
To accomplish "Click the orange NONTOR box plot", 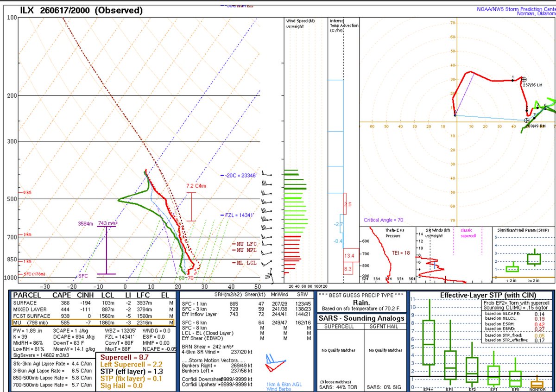I will [x=537, y=382].
